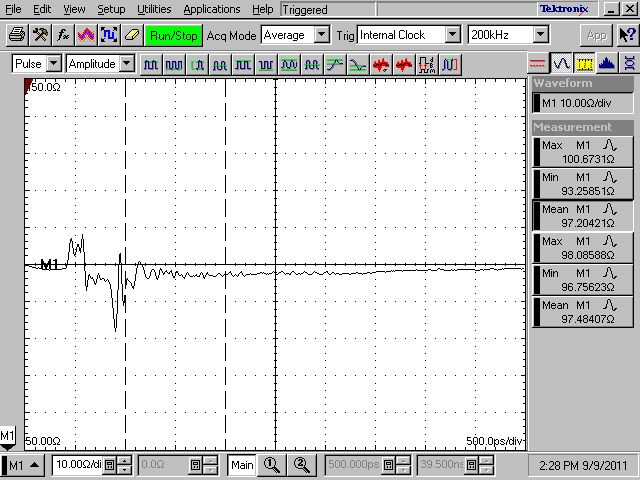Toggle the M1 waveform selector button

(x=24, y=465)
